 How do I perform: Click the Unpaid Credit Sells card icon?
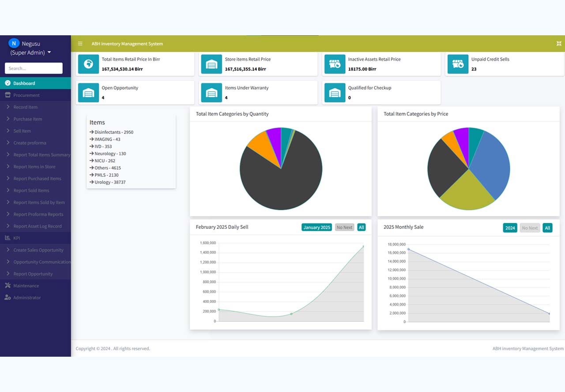(x=458, y=64)
